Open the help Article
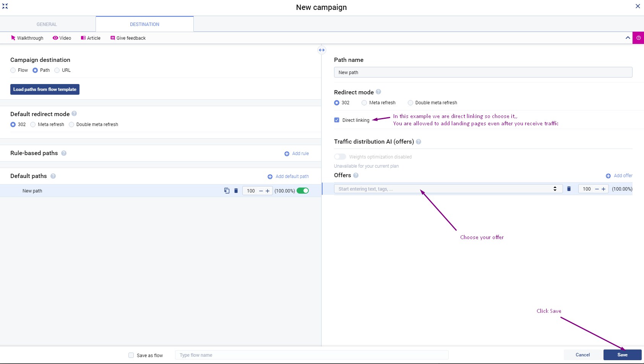The image size is (644, 364). (91, 38)
